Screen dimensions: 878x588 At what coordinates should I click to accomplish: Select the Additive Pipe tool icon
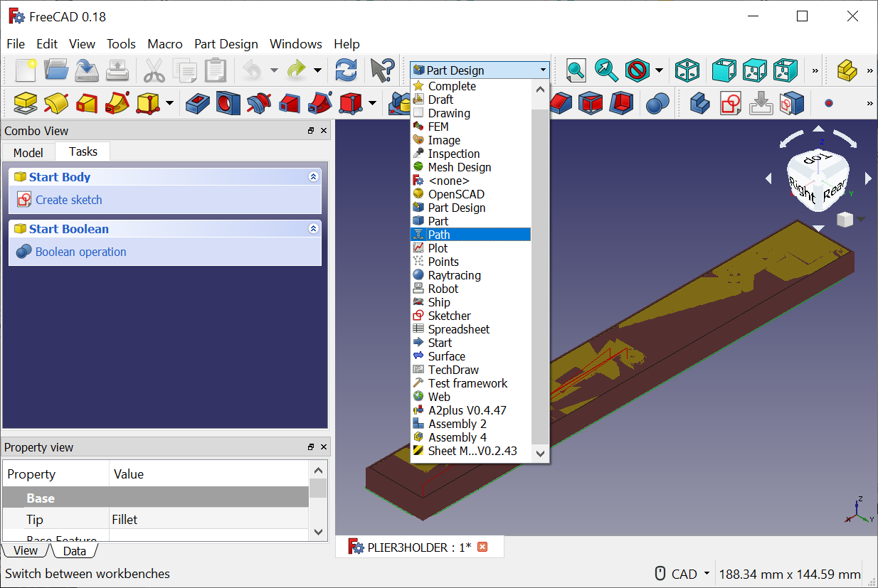pyautogui.click(x=117, y=104)
